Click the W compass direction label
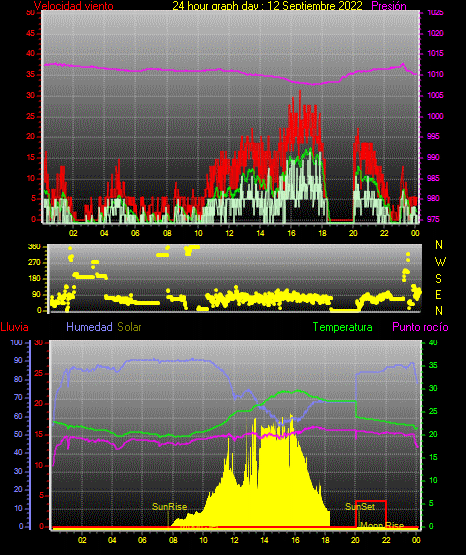466x555 pixels. pos(440,262)
